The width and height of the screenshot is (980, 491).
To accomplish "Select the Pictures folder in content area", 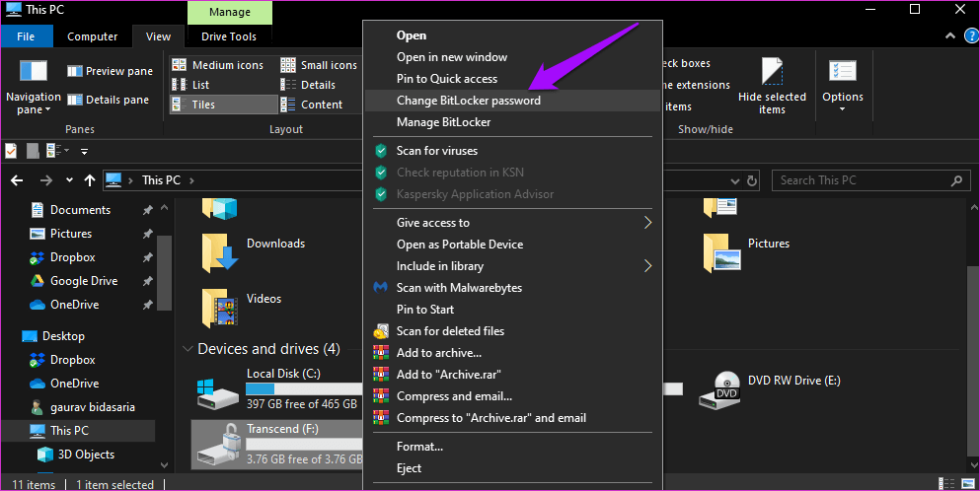I will coord(747,252).
